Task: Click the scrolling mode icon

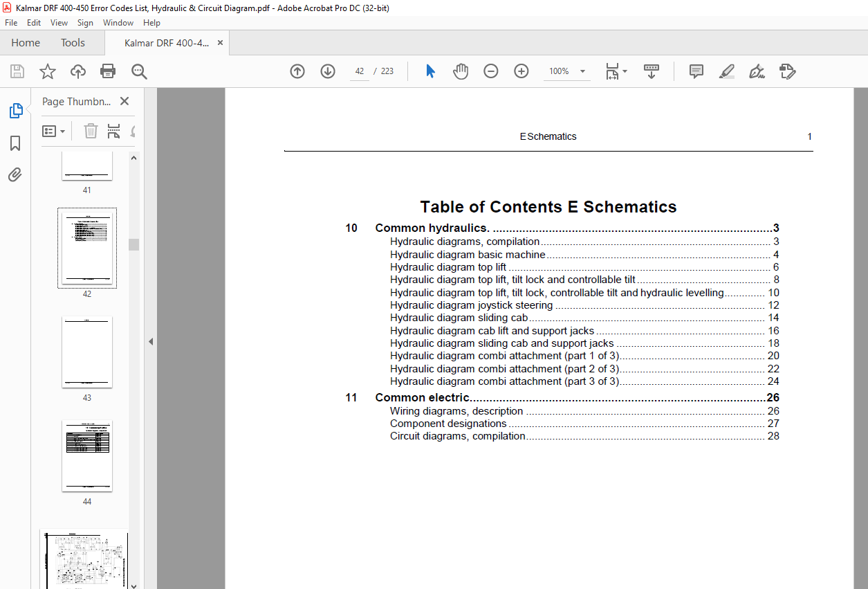Action: point(652,71)
